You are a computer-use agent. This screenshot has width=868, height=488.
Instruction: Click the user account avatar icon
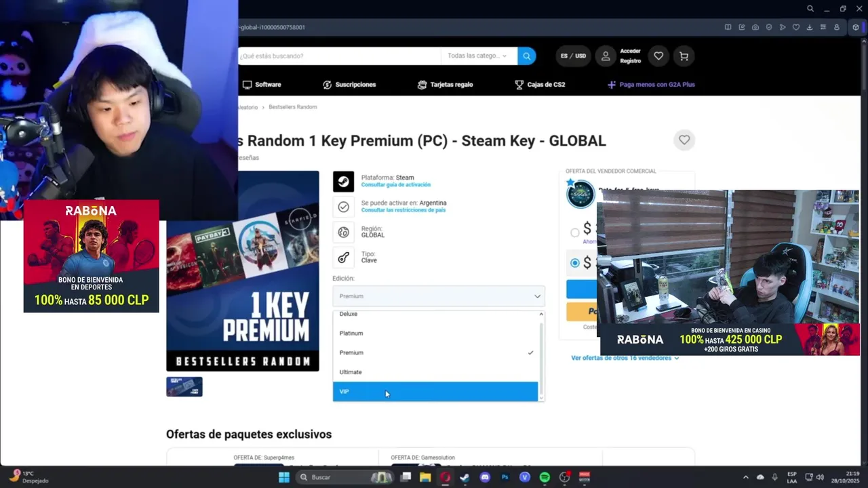coord(606,56)
